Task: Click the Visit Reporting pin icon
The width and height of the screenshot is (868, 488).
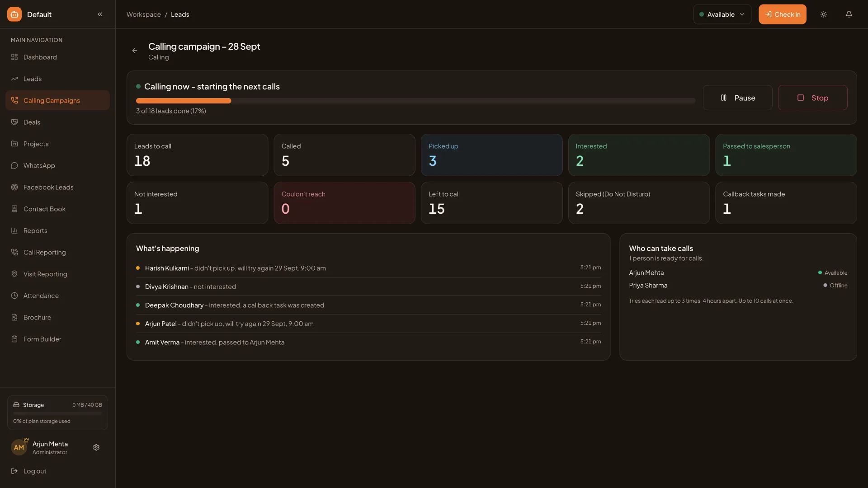Action: click(x=14, y=274)
